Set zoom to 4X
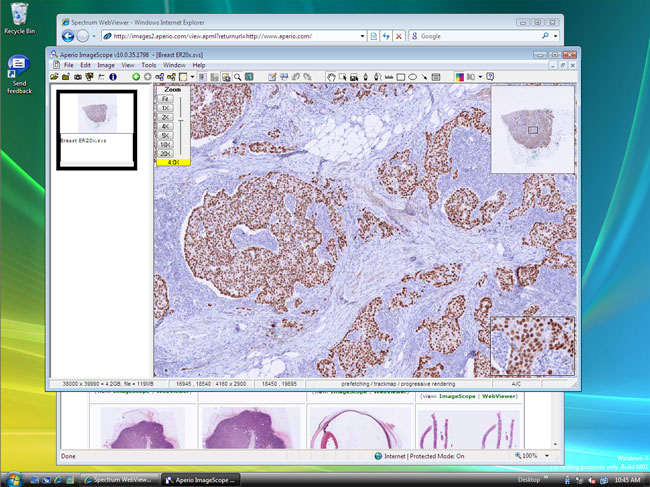The width and height of the screenshot is (650, 487). click(x=165, y=126)
